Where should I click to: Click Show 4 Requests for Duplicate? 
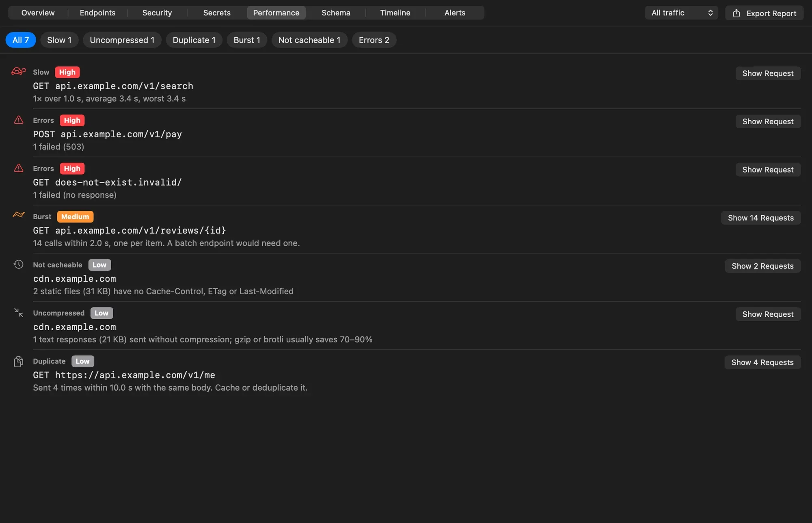click(x=762, y=362)
